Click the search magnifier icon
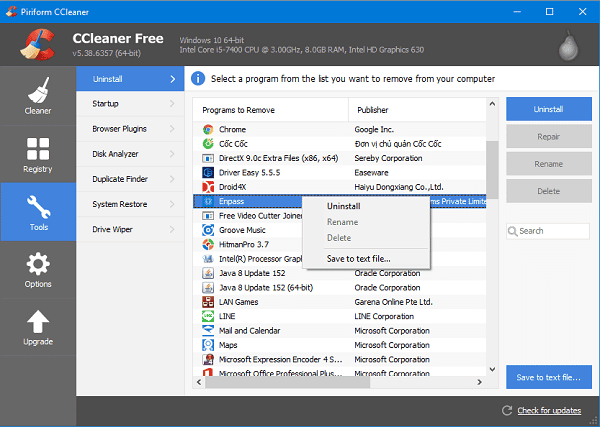Image resolution: width=600 pixels, height=427 pixels. (x=514, y=231)
